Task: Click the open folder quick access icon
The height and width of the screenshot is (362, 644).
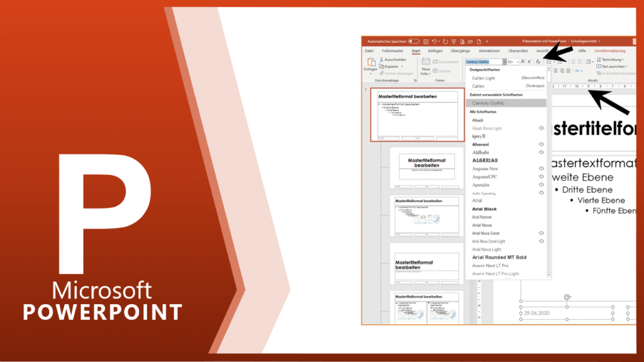Action: click(x=470, y=42)
